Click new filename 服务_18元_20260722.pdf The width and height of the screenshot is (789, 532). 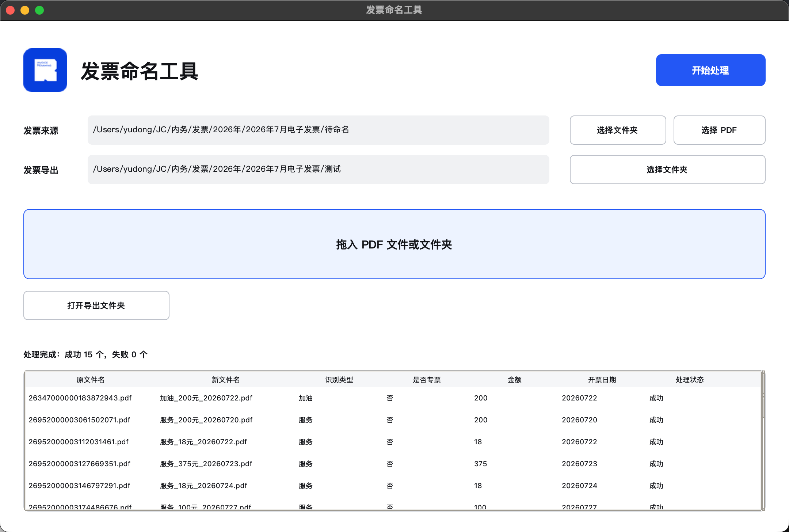tap(203, 442)
